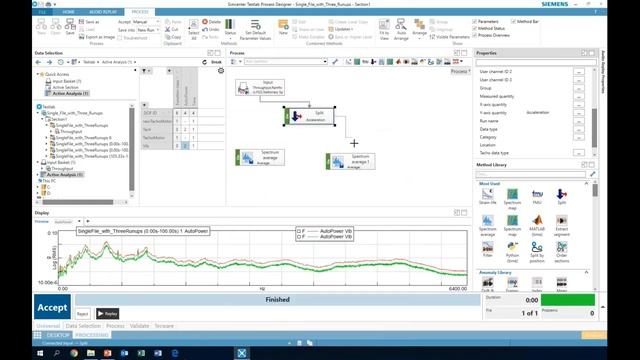Click Fit to View
This screenshot has width=640, height=360.
(384, 29)
